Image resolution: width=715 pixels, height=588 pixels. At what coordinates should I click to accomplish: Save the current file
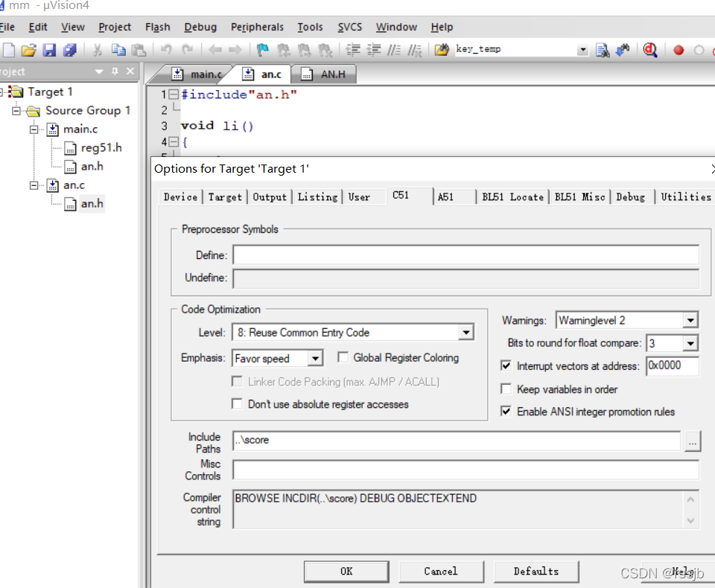(49, 50)
